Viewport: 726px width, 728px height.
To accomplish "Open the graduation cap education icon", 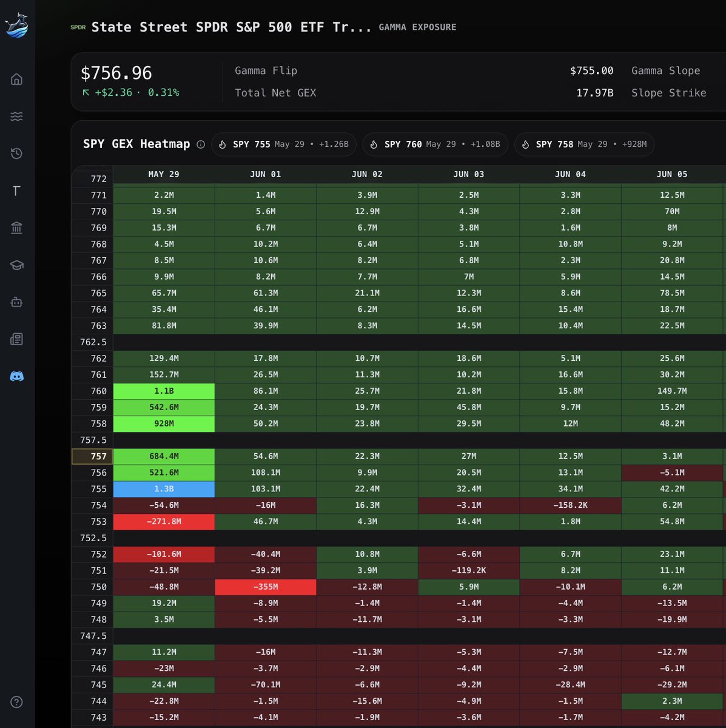I will click(x=17, y=265).
